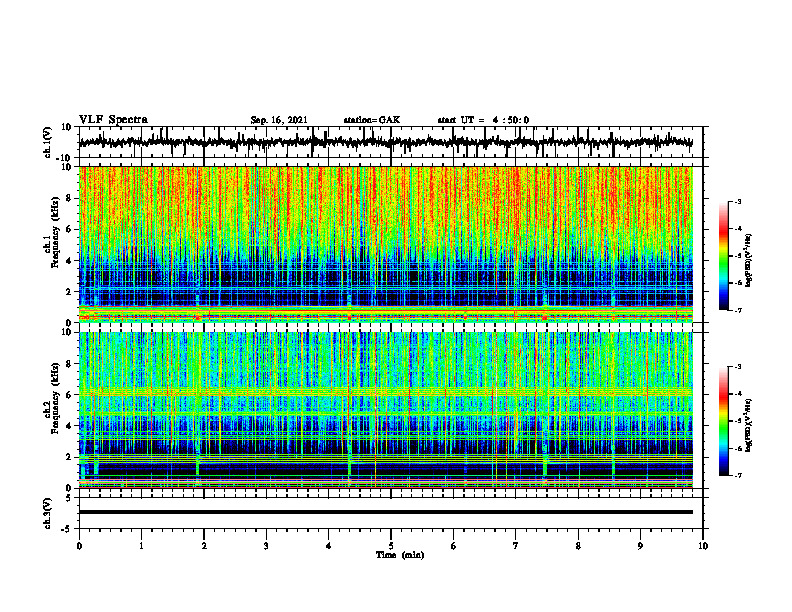Click the date text "Sep. 16, 2021"
This screenshot has width=792, height=612.
click(279, 120)
